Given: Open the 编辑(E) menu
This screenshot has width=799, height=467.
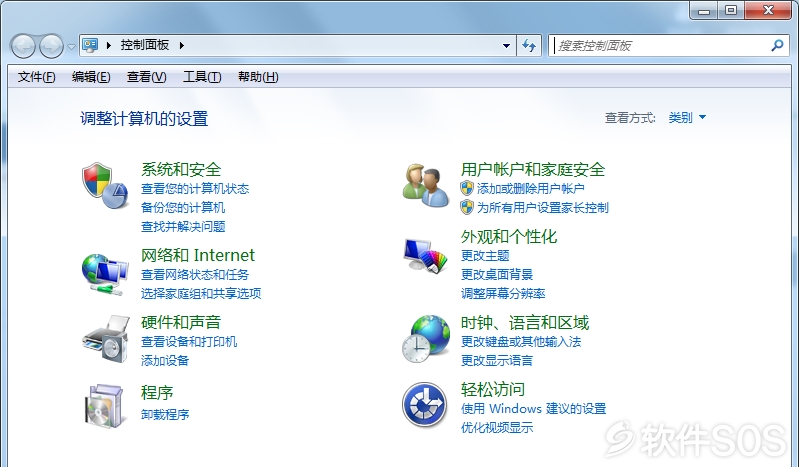Looking at the screenshot, I should tap(91, 77).
